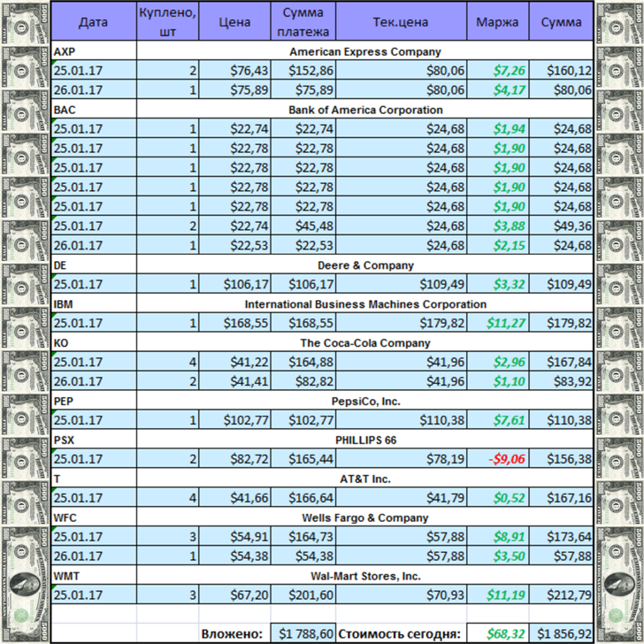Select the Coca-Cola Company heading row
Screen dimensions: 644x644
coord(364,343)
